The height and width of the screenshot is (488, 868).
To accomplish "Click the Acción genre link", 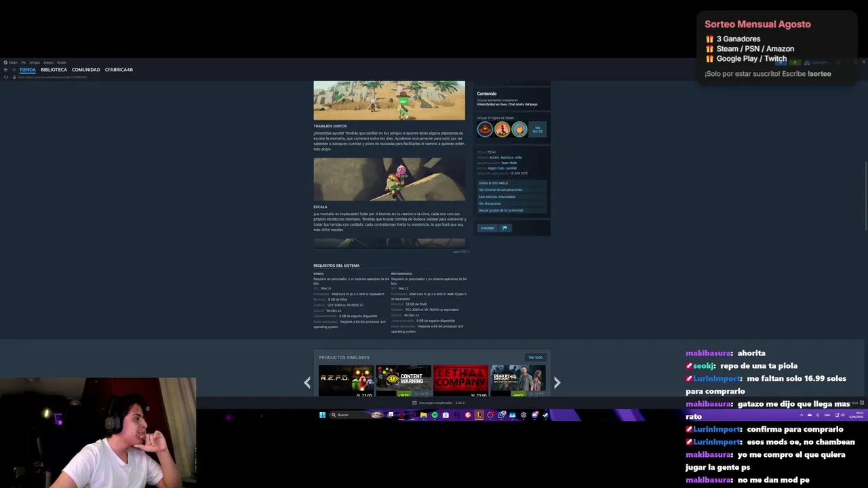I will [x=494, y=157].
